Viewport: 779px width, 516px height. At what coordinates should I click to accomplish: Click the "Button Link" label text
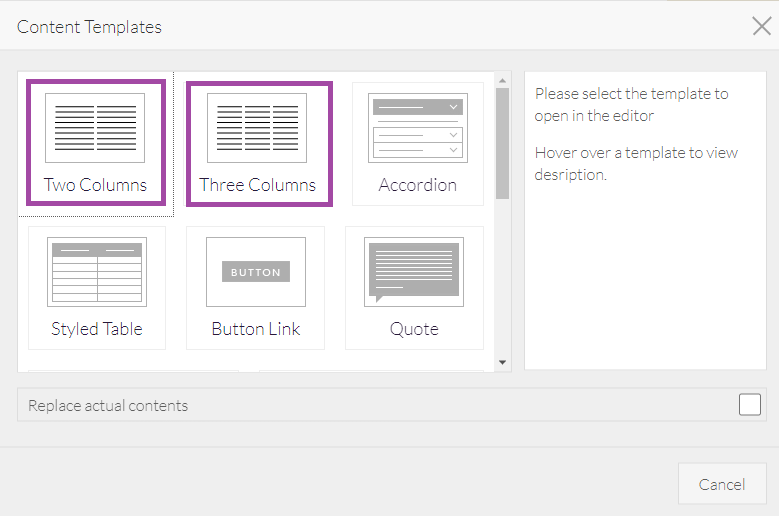click(255, 329)
